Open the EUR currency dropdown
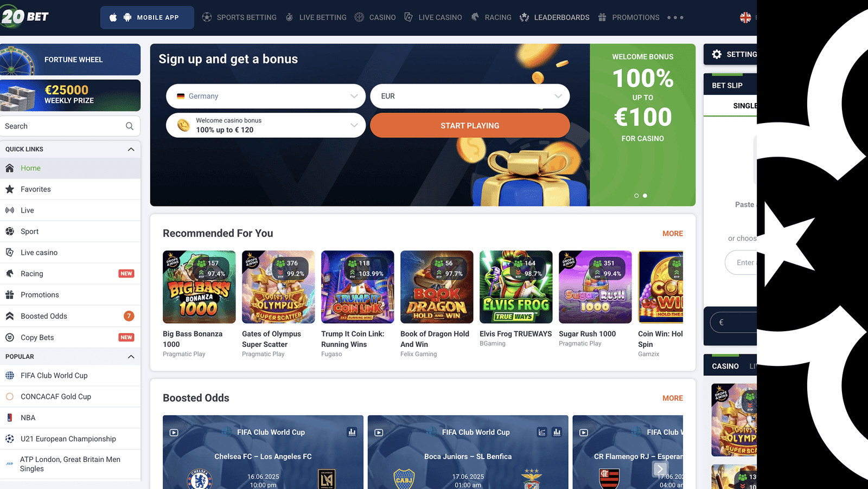Screen dimensions: 868x489 [x=470, y=96]
